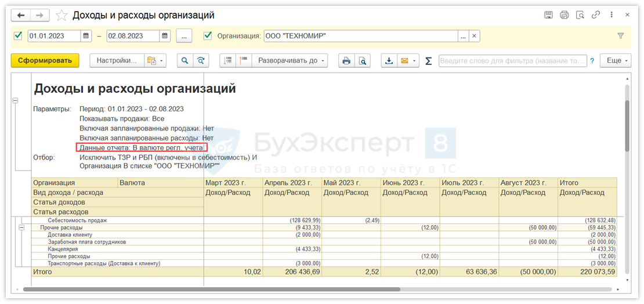This screenshot has width=644, height=304.
Task: Click the printer icon to print report
Action: coord(346,60)
